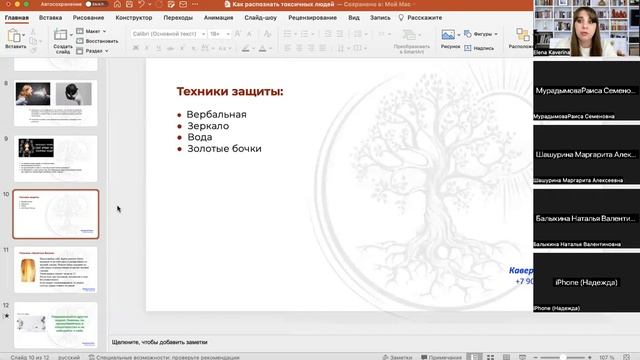Click the envelope share icon in title bar
Image resolution: width=640 pixels, height=360 pixels.
tap(183, 4)
